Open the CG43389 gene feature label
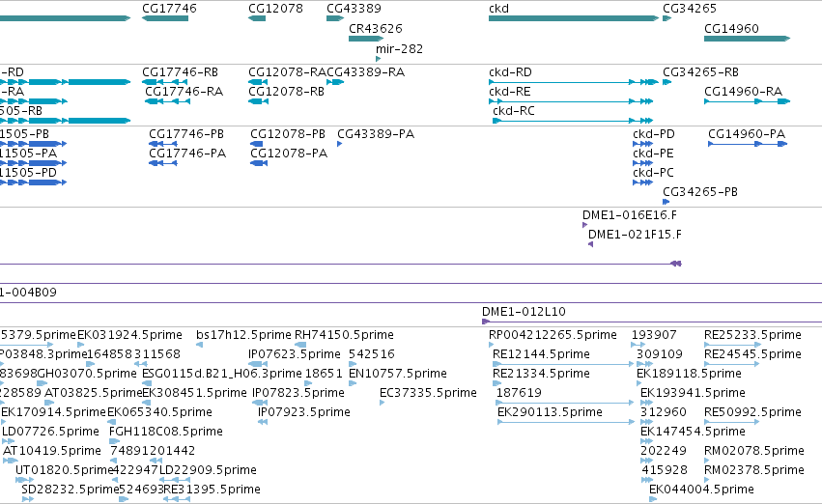The height and width of the screenshot is (504, 822). pyautogui.click(x=354, y=9)
